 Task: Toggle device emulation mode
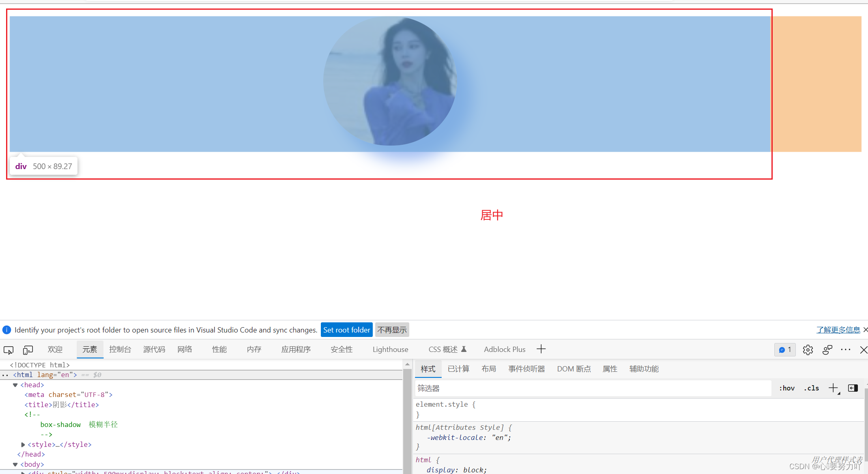pyautogui.click(x=28, y=350)
